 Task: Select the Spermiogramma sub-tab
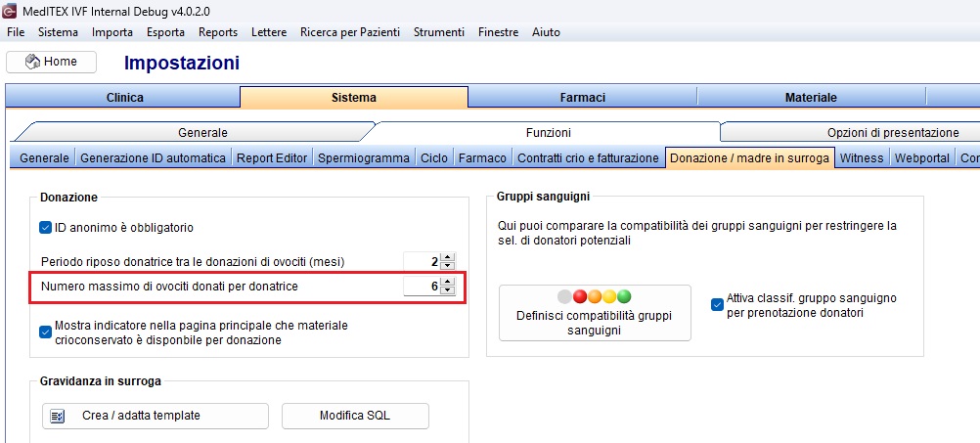364,158
